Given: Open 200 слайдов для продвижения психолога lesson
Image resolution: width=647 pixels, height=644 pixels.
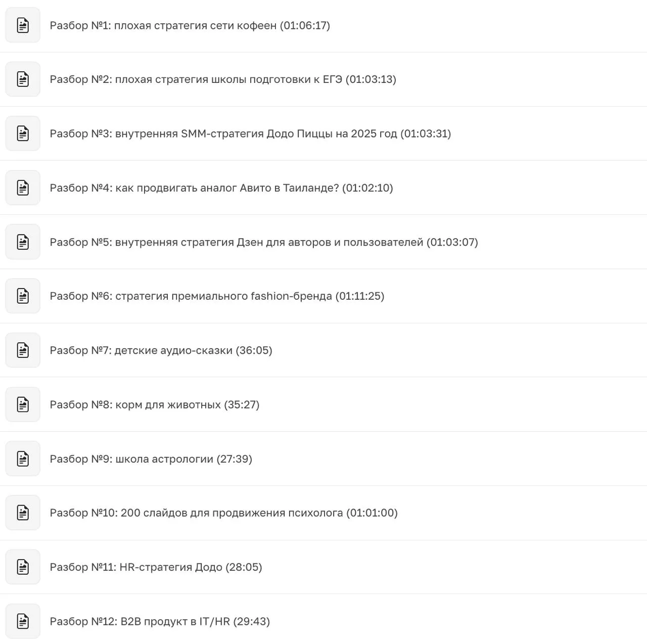Looking at the screenshot, I should pyautogui.click(x=223, y=513).
